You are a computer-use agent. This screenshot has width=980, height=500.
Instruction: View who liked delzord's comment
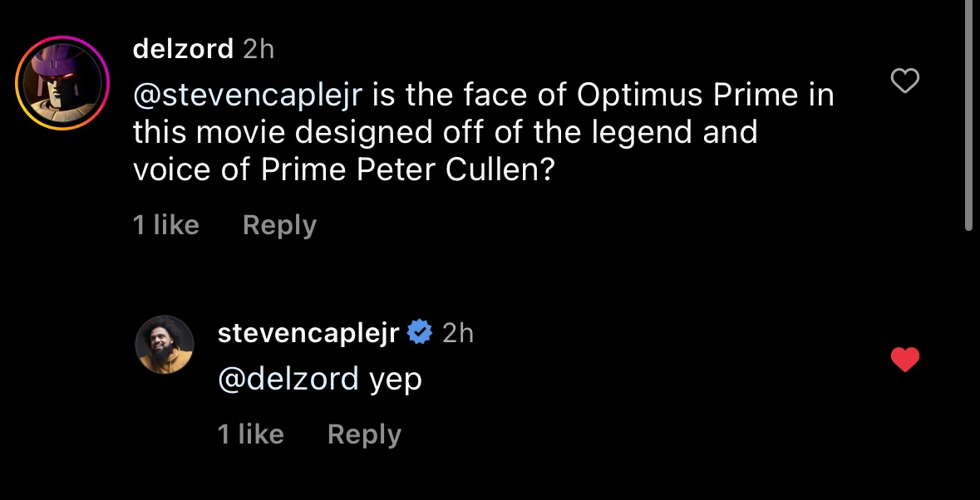(x=166, y=225)
